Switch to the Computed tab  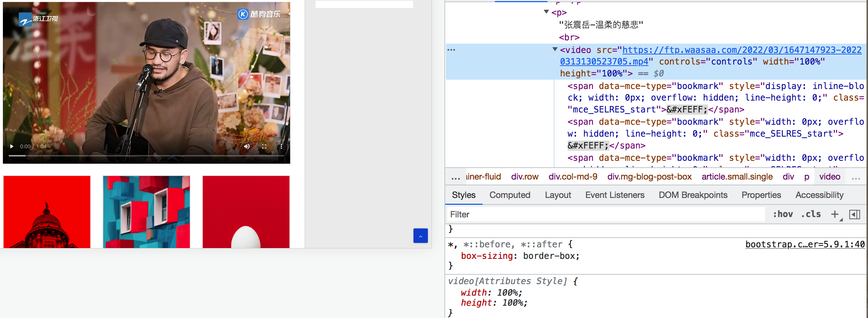coord(510,195)
